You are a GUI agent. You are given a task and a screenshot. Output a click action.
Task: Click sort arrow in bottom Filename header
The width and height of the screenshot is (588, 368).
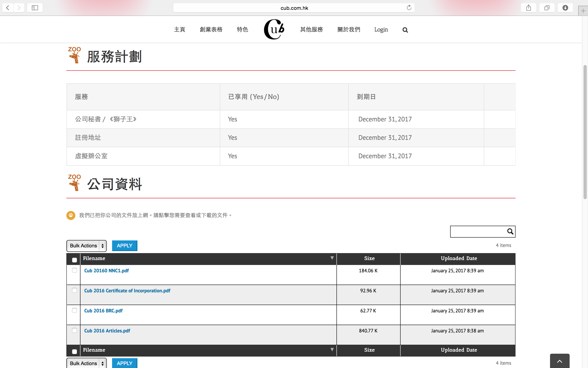pyautogui.click(x=332, y=349)
